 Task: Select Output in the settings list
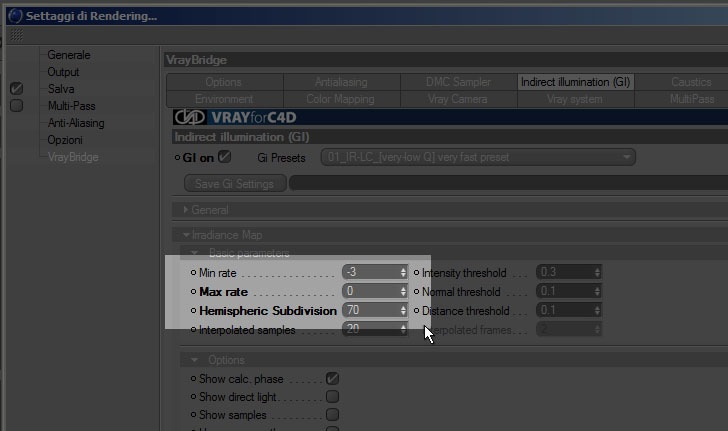63,72
